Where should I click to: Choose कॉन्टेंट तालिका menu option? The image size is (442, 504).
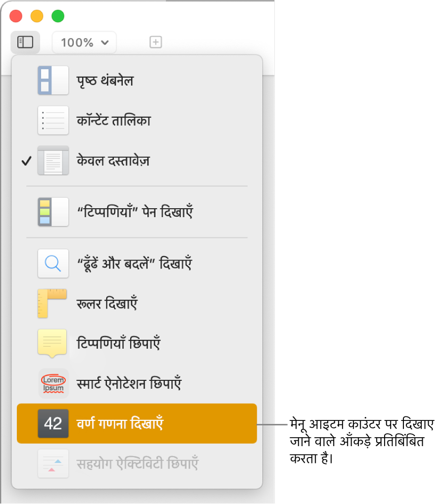pos(137,121)
